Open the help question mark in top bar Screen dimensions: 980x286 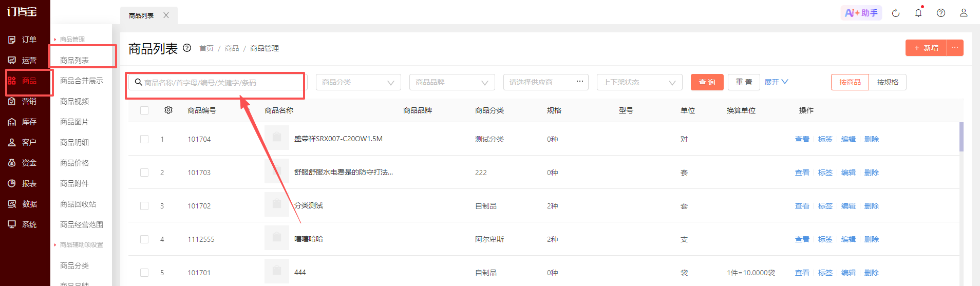(x=941, y=13)
